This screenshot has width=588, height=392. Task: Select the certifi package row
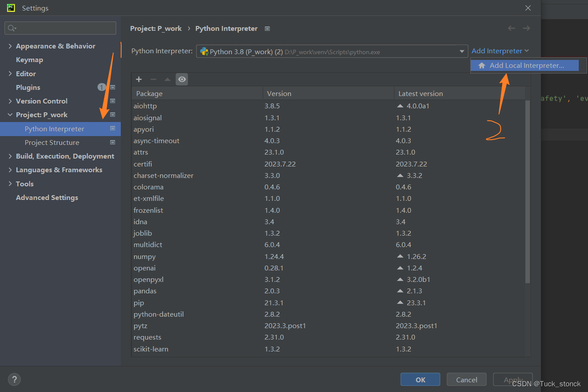[x=328, y=164]
